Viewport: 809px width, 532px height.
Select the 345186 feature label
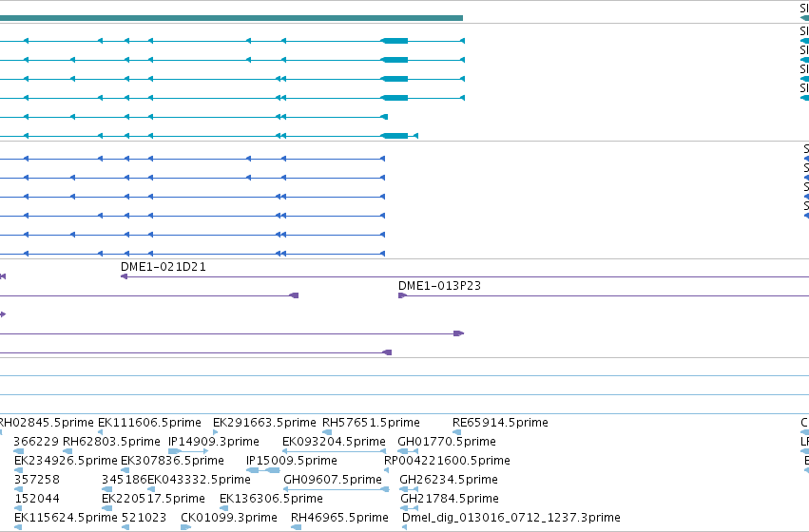click(125, 480)
